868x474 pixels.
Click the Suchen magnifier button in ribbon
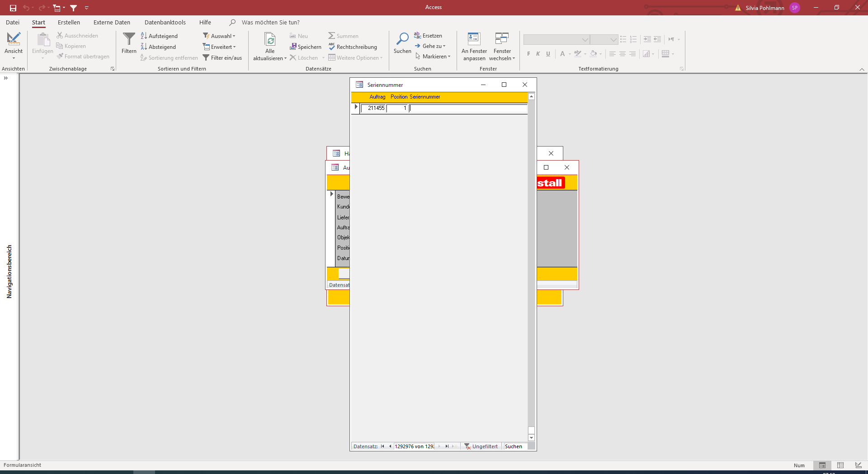(x=402, y=43)
